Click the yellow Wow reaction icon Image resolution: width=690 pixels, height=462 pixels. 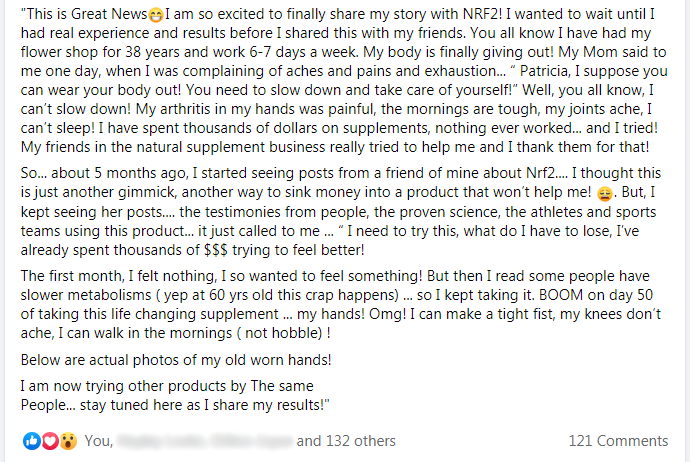click(68, 441)
